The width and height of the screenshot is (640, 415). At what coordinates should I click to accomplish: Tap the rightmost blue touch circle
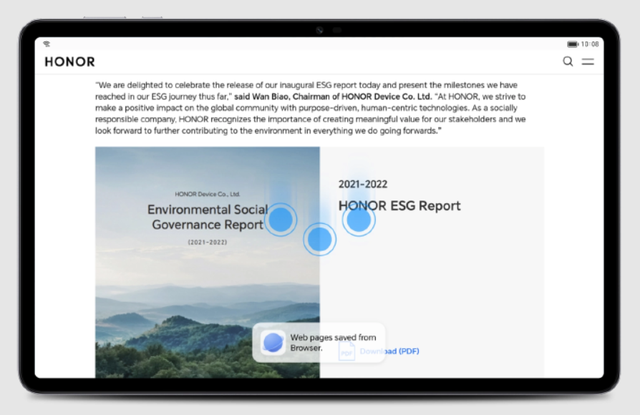[358, 219]
